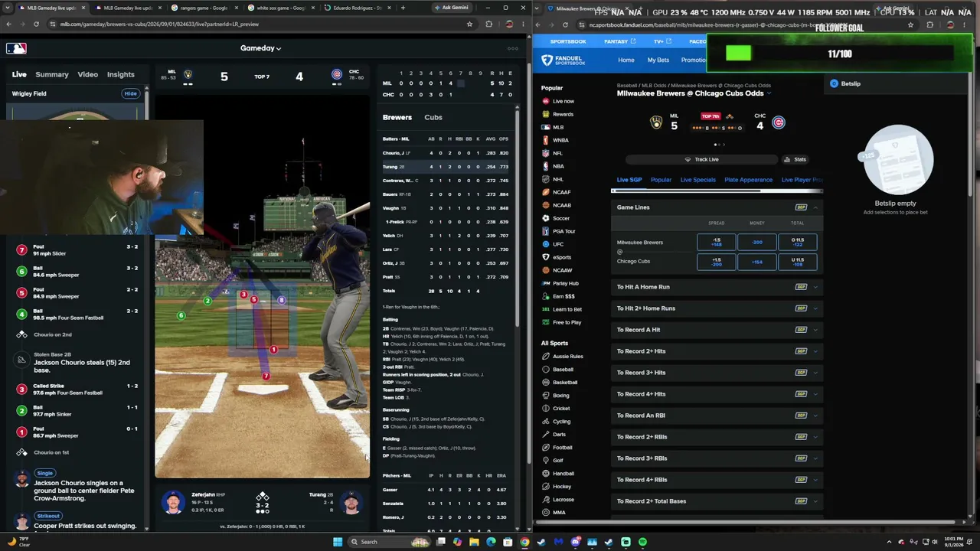This screenshot has height=551, width=980.
Task: Open Soccer in FanDuel sidebar
Action: (561, 218)
